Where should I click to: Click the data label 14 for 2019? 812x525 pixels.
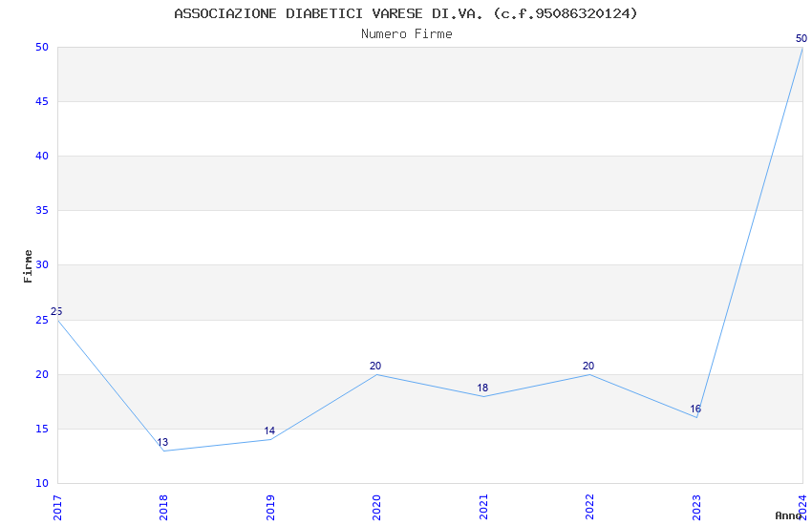269,430
